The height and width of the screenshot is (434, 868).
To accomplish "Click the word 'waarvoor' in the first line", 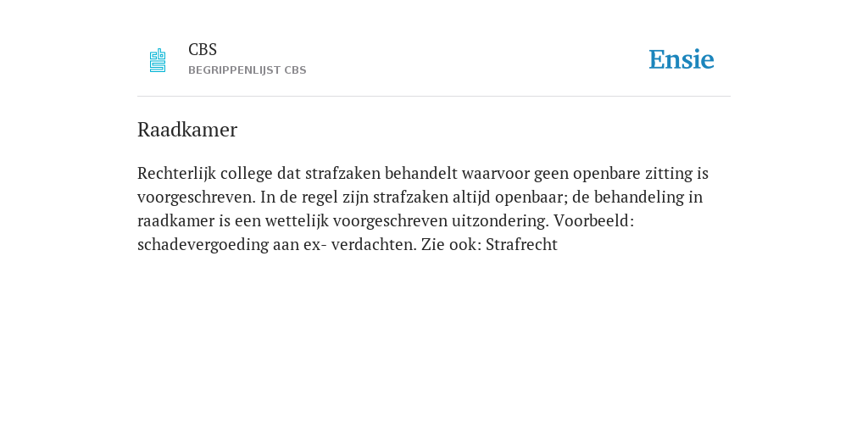I will click(495, 174).
